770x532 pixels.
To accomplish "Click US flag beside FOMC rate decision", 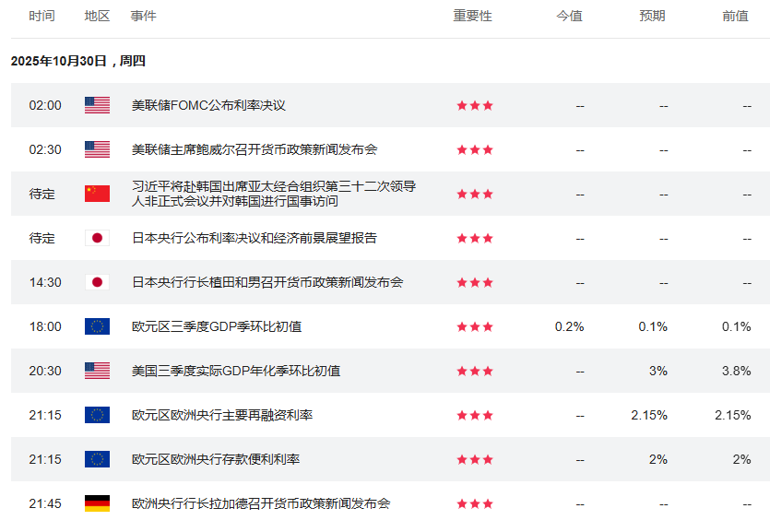I will tap(97, 105).
